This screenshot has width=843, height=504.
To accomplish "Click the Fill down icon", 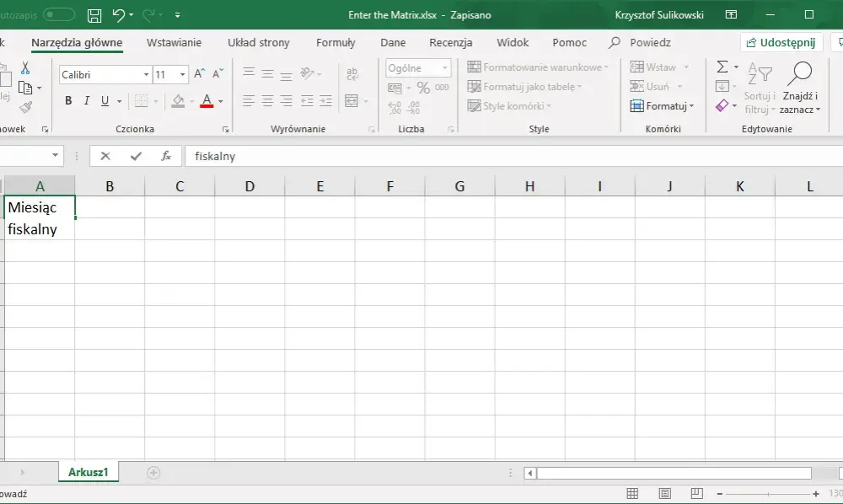I will 722,86.
